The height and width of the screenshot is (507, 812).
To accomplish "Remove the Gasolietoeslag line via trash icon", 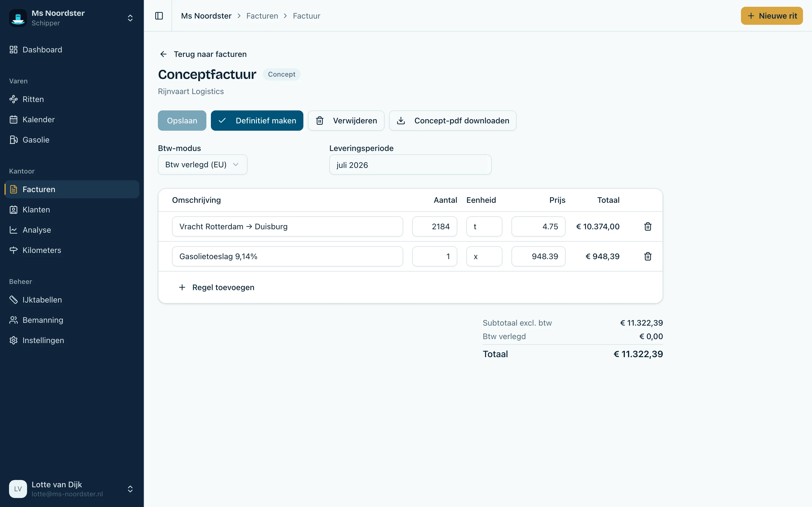I will pyautogui.click(x=648, y=256).
